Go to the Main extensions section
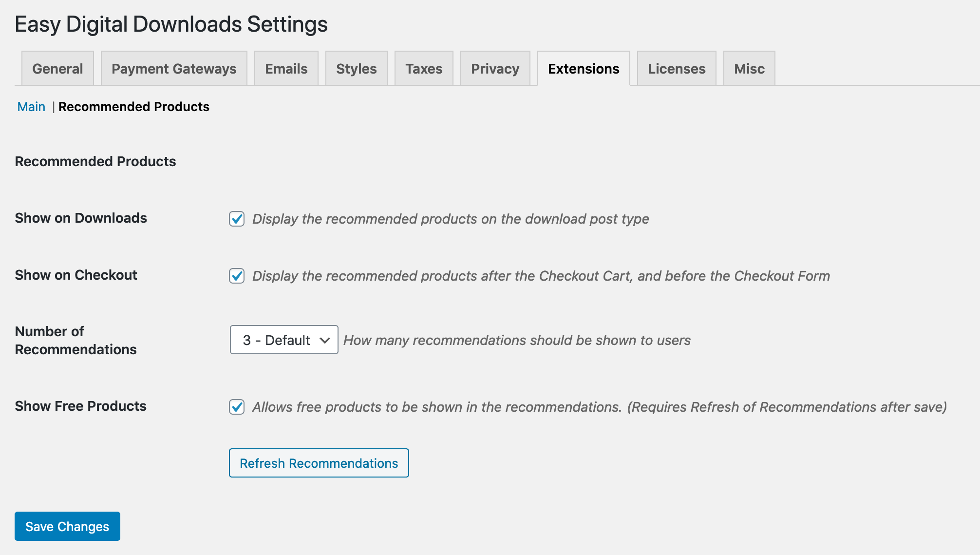Image resolution: width=980 pixels, height=555 pixels. click(x=31, y=107)
